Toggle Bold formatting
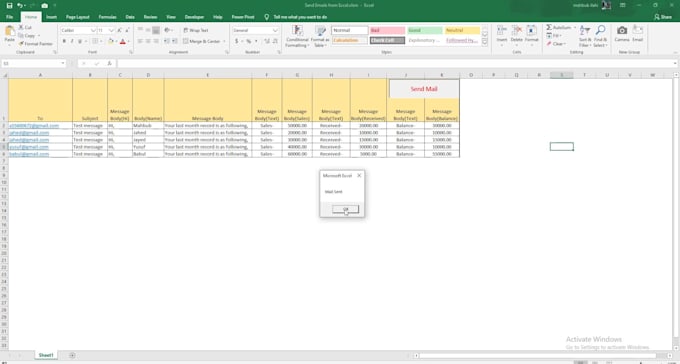Viewport: 680px width, 364px height. 64,41
